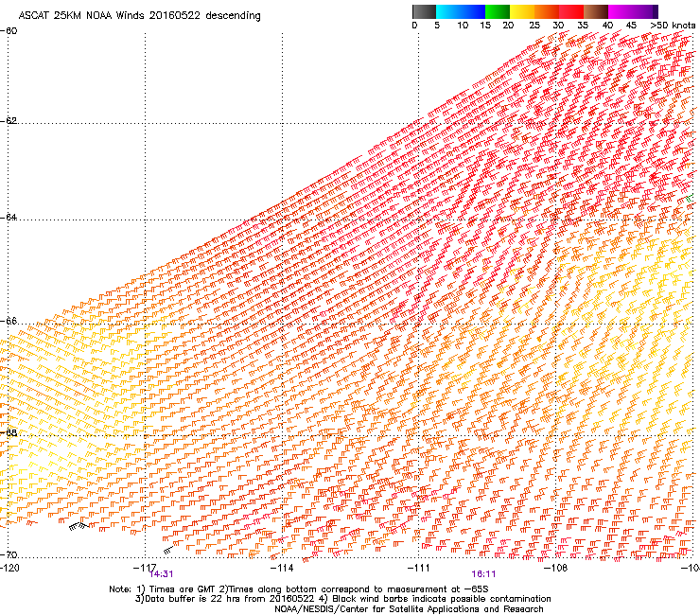Viewport: 700px width, 615px height.
Task: Click the cyan 5-10 knots color segment
Action: 448,11
